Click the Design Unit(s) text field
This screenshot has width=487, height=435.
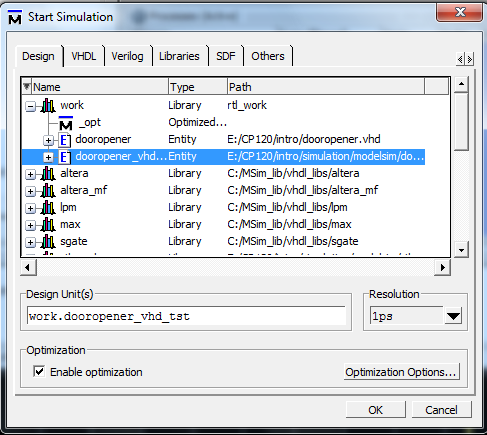click(186, 316)
